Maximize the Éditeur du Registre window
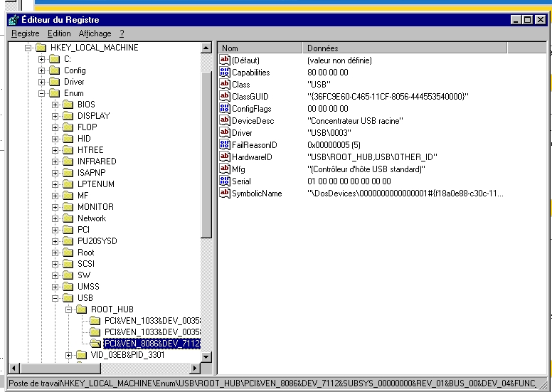 coord(527,20)
